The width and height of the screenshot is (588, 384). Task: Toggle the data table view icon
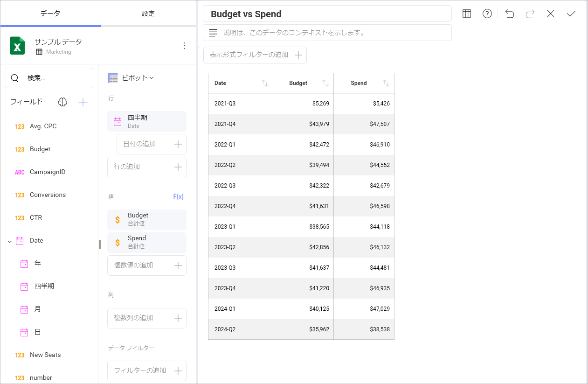coord(467,14)
